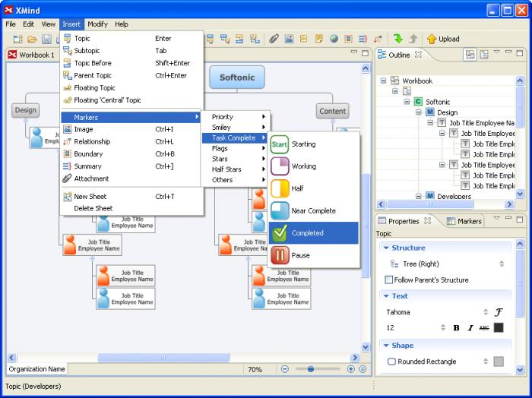Screen dimensions: 532x398
Task: Switch to the Markers tab
Action: (464, 221)
